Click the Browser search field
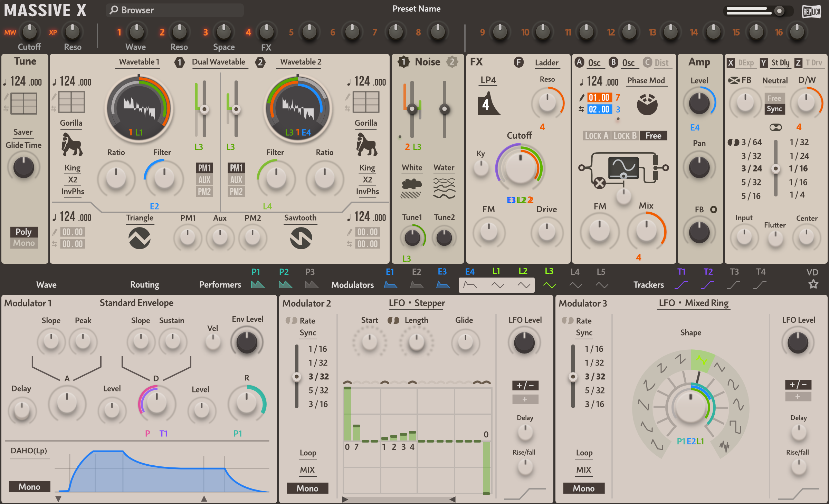The height and width of the screenshot is (504, 829). click(x=175, y=10)
